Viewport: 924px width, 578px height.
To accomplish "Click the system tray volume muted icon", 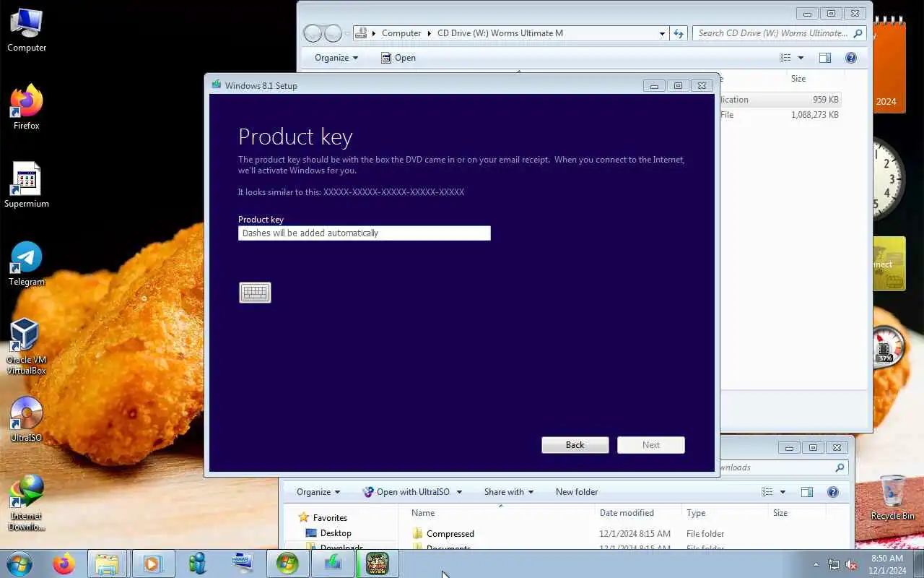I will tap(851, 564).
